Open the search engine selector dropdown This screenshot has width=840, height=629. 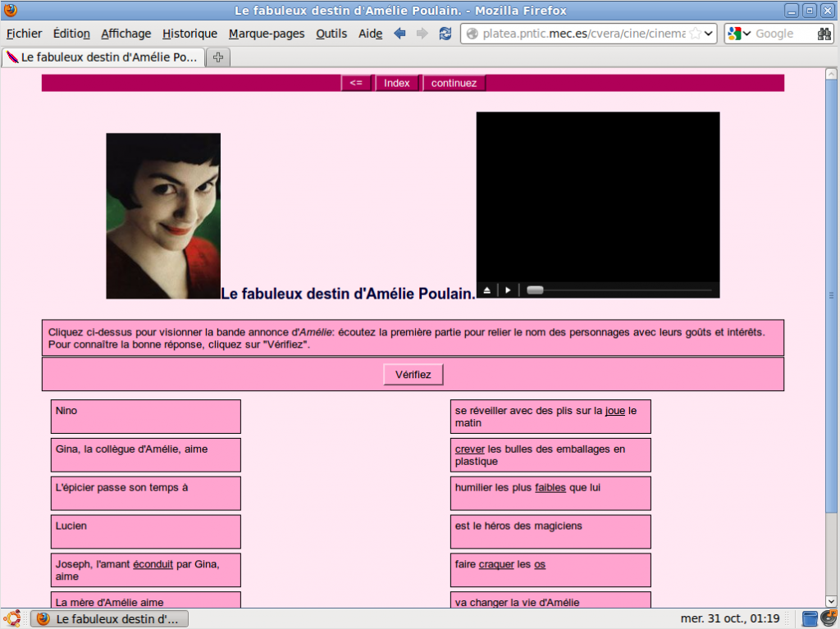[x=746, y=34]
